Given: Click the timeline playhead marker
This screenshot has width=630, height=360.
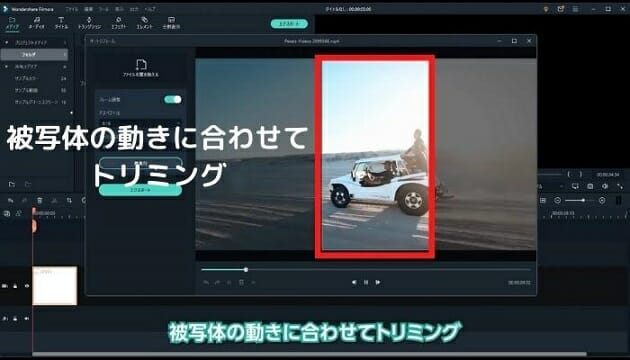Looking at the screenshot, I should [x=34, y=225].
